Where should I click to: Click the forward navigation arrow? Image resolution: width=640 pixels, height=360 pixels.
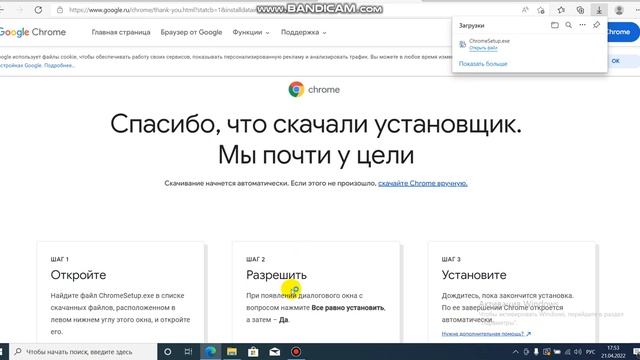coord(20,10)
